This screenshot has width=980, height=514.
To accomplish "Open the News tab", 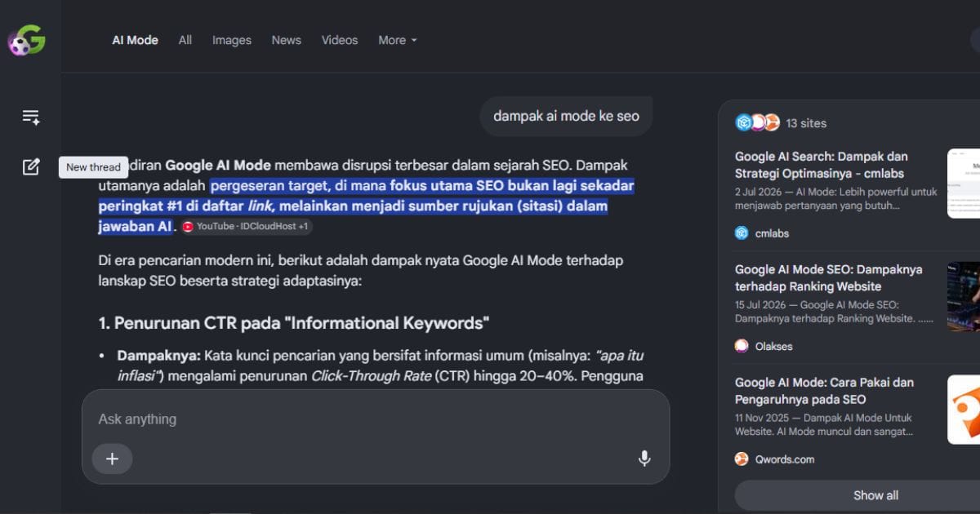I will click(x=287, y=40).
